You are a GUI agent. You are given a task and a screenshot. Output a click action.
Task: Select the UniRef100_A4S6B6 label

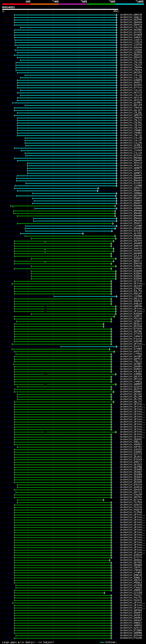tap(131, 30)
